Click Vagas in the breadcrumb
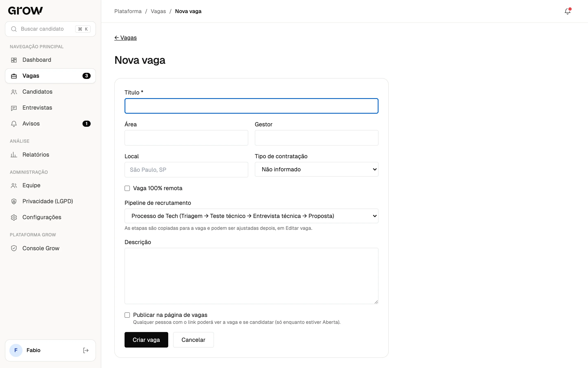Image resolution: width=588 pixels, height=368 pixels. point(158,11)
